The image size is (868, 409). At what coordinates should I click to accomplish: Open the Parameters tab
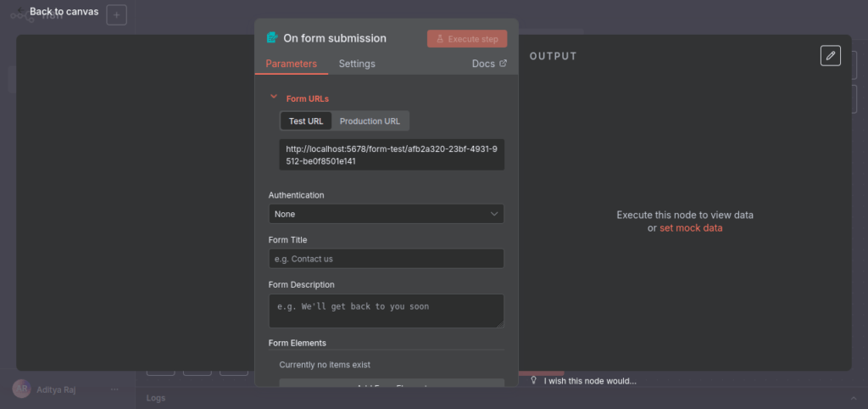click(x=291, y=64)
